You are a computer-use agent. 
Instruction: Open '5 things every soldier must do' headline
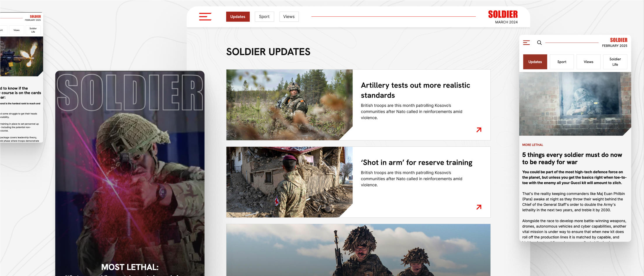tap(572, 158)
